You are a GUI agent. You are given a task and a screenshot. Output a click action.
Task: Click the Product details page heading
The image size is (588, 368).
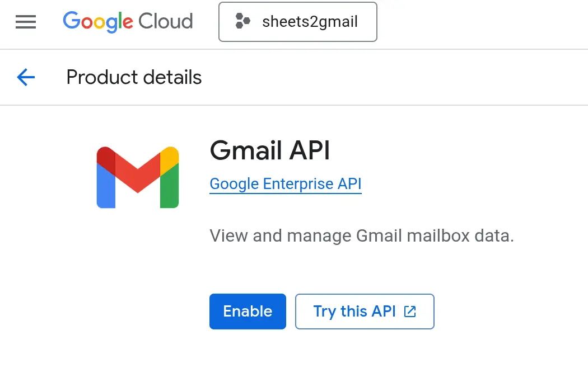pos(134,77)
